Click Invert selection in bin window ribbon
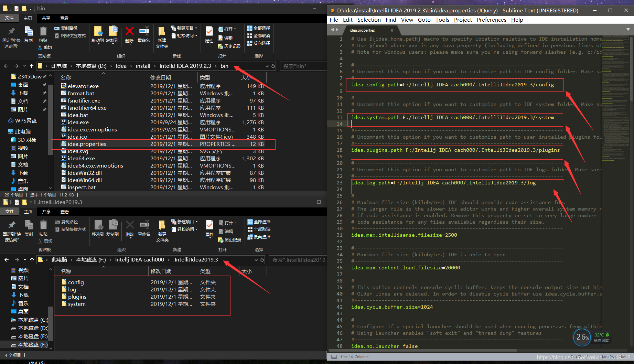Viewport: 634px width, 364px height. coord(258,43)
